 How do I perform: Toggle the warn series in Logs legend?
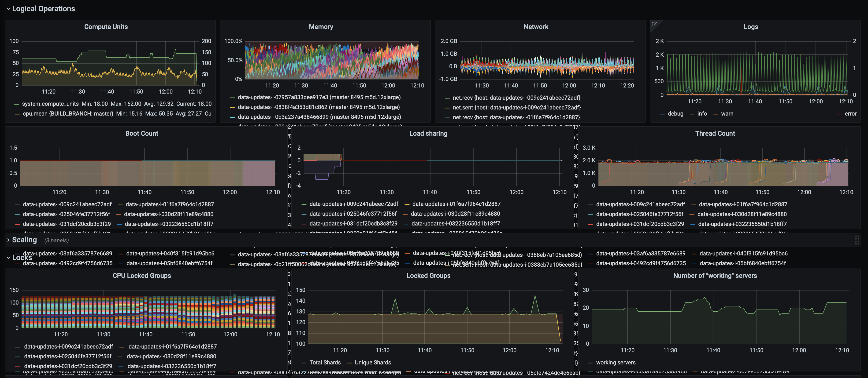(727, 114)
